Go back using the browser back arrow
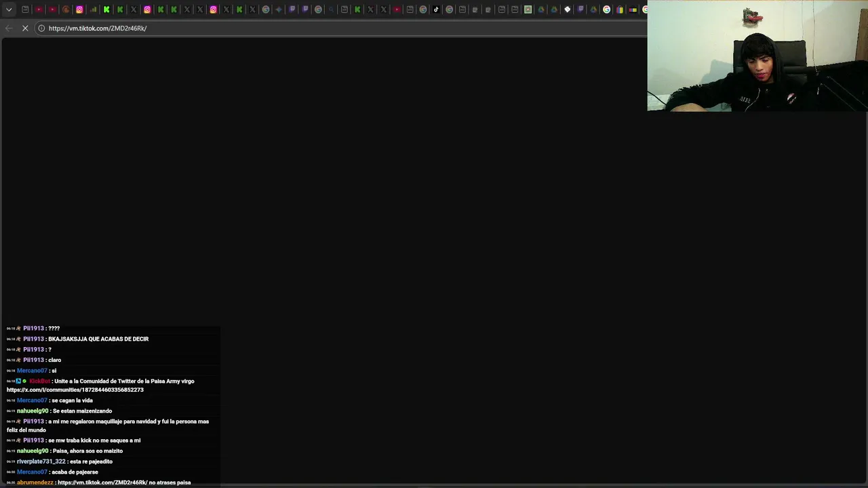This screenshot has height=488, width=868. [8, 28]
